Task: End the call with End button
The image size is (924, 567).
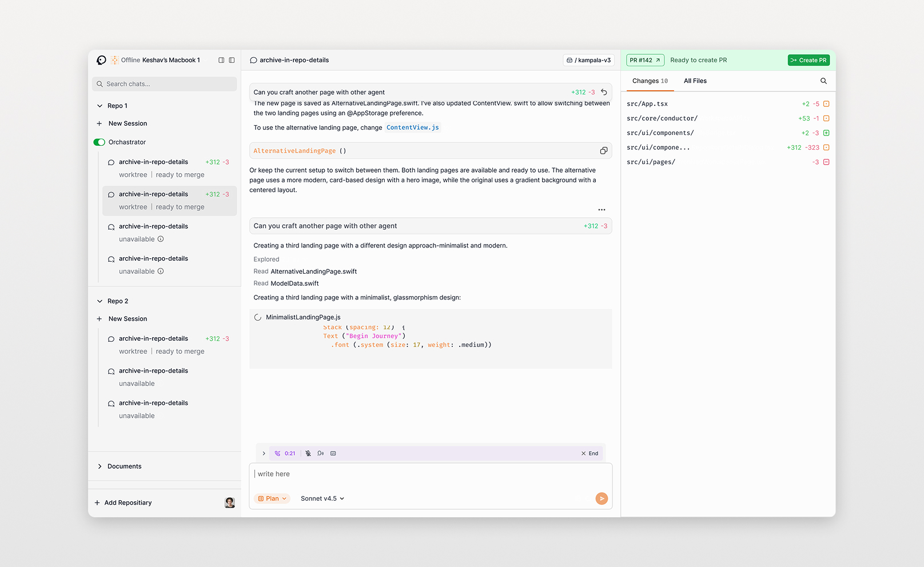Action: [590, 453]
